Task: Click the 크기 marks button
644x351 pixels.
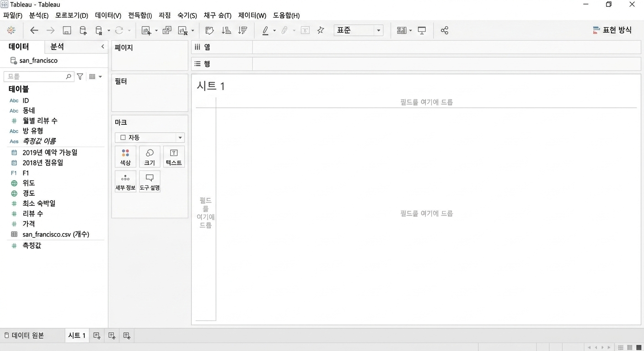Action: coord(150,157)
